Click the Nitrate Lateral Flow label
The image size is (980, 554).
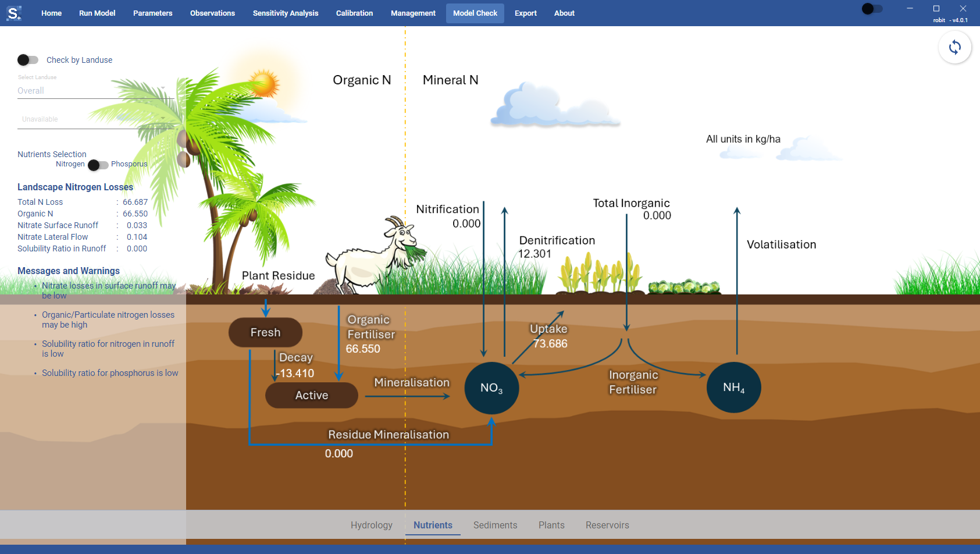pos(52,237)
